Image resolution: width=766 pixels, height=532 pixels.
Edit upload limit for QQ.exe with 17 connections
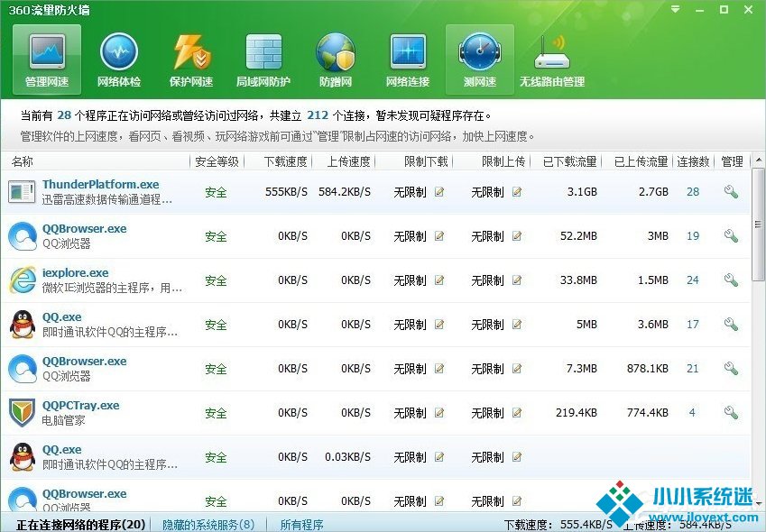click(517, 325)
